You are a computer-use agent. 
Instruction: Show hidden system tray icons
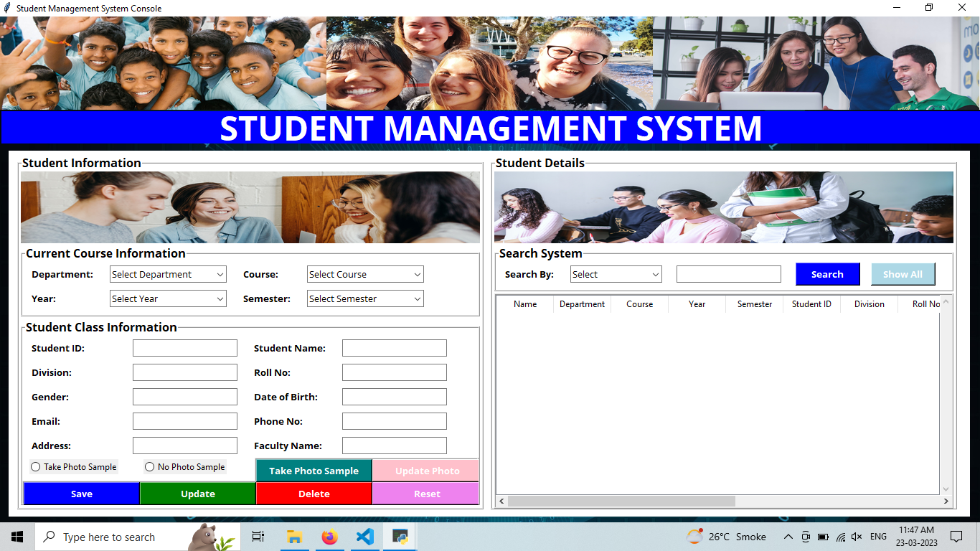tap(788, 537)
